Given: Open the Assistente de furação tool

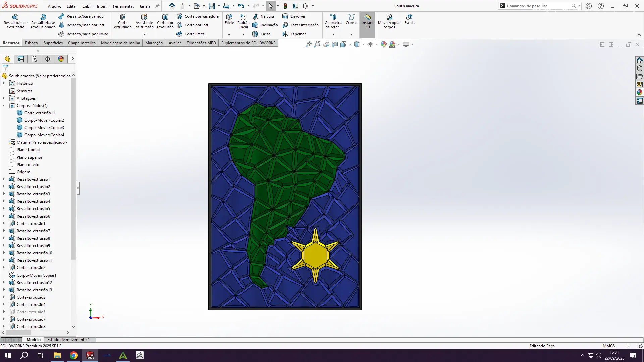Looking at the screenshot, I should coord(144,21).
